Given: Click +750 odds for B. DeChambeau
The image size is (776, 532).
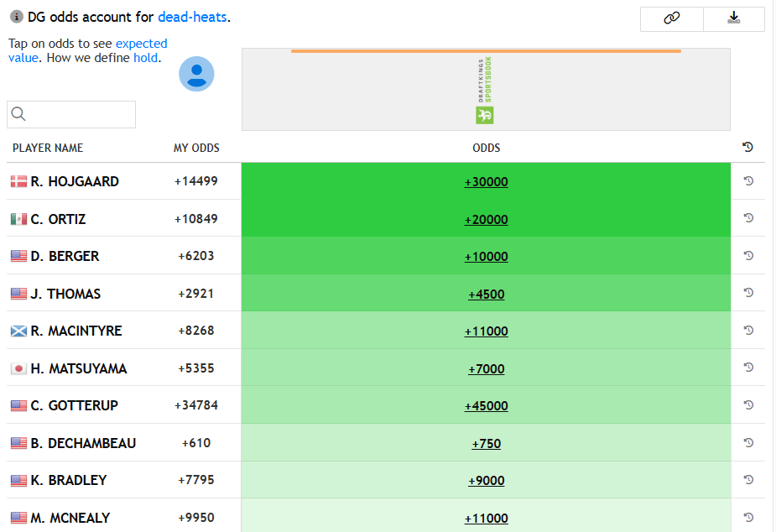Looking at the screenshot, I should point(486,444).
